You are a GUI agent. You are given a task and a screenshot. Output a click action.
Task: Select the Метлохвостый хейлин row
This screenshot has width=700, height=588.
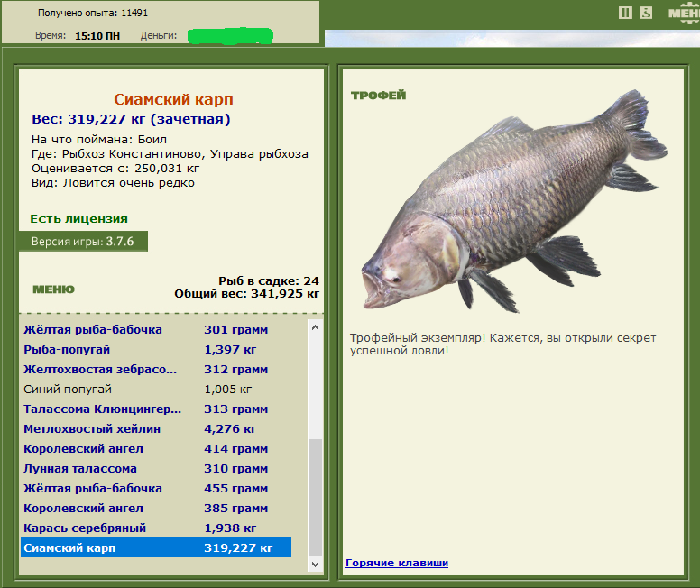156,429
